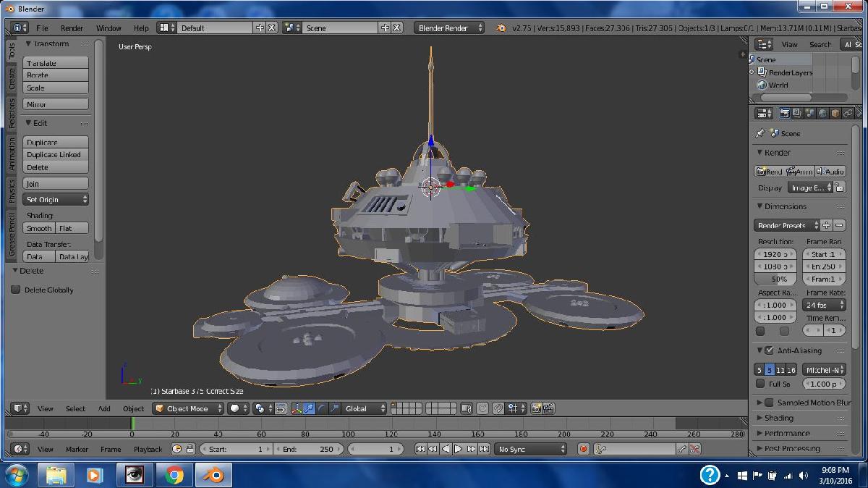Expand the Shading panel
Viewport: 868px width, 488px height.
778,418
